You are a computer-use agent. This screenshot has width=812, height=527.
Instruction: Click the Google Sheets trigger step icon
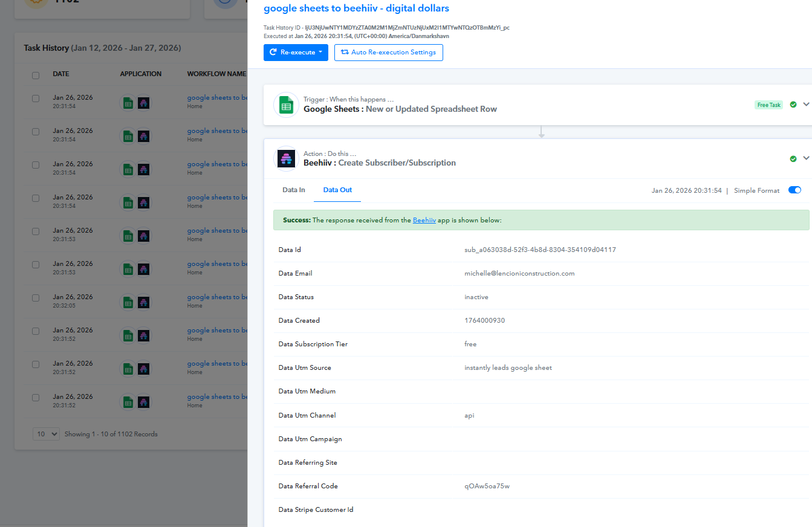tap(286, 105)
